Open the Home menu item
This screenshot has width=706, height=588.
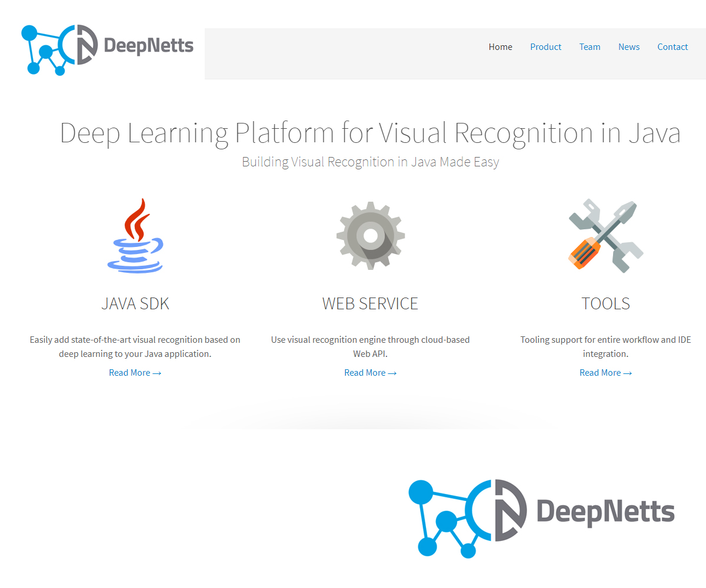501,47
